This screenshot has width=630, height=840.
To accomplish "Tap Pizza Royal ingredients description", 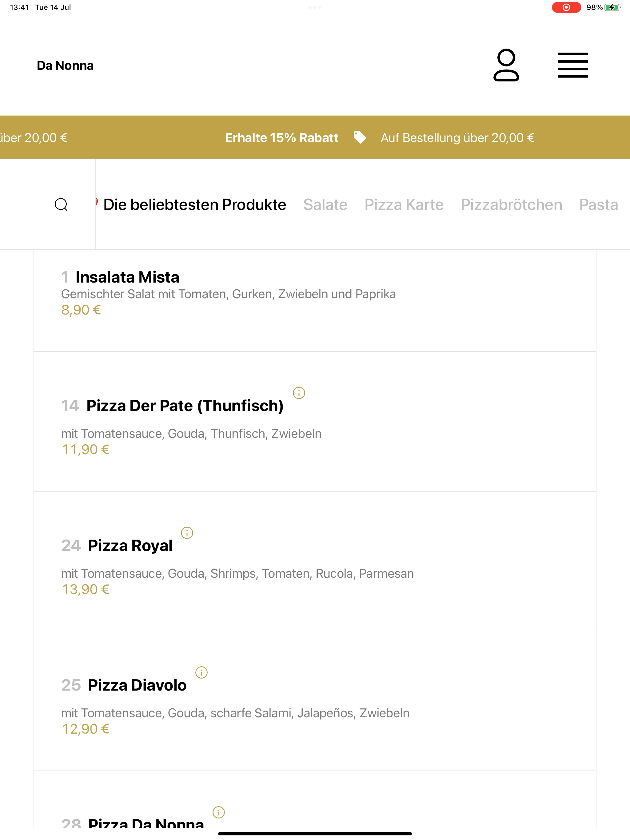I will (237, 573).
